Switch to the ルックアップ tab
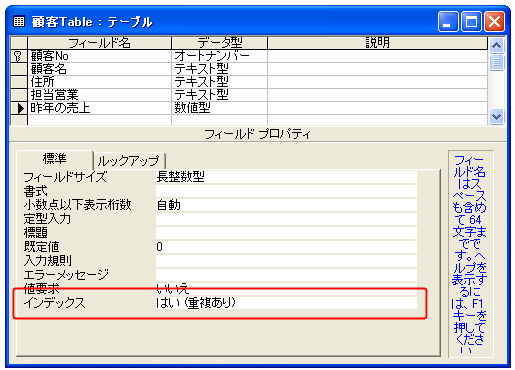This screenshot has width=515, height=370. pyautogui.click(x=129, y=161)
